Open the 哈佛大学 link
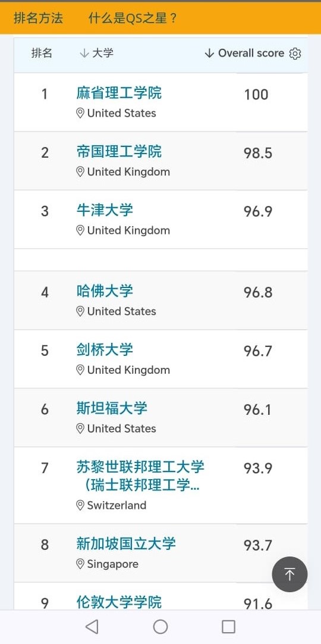The image size is (321, 644). click(x=105, y=291)
